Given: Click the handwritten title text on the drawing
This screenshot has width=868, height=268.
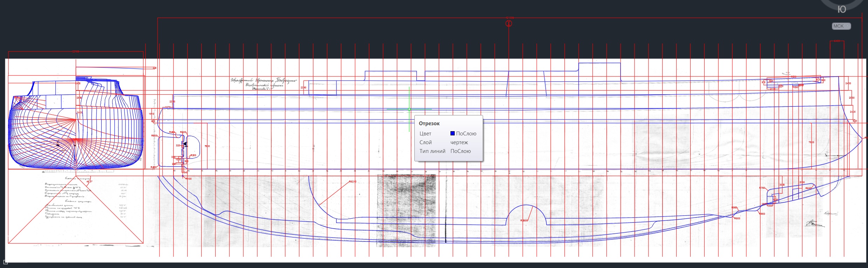Looking at the screenshot, I should click(264, 83).
